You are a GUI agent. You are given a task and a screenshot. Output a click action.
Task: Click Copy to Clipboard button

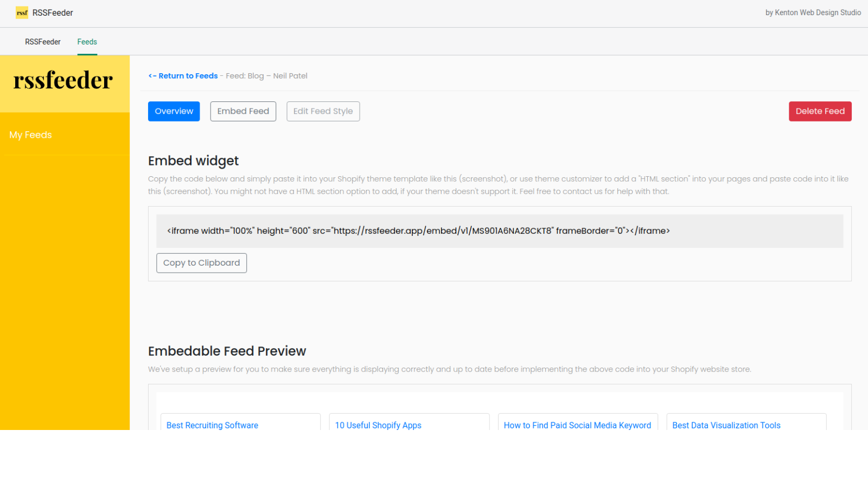pos(201,263)
